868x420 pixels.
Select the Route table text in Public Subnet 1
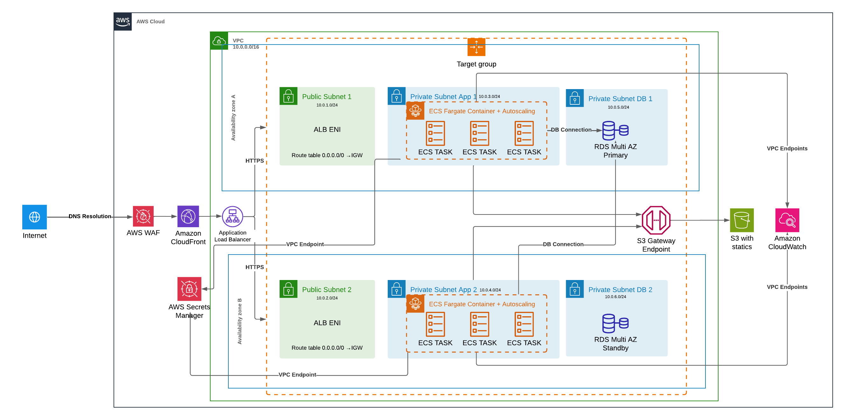click(327, 155)
